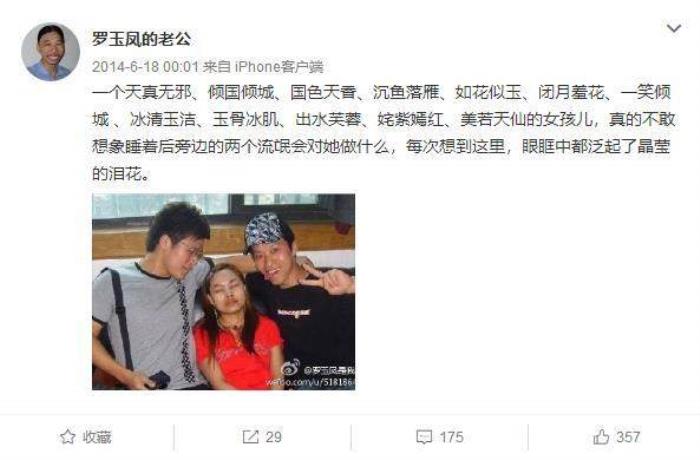Viewport: 700px width, 460px height.
Task: Click the 来自 text before iPhone客户端
Action: (x=217, y=67)
